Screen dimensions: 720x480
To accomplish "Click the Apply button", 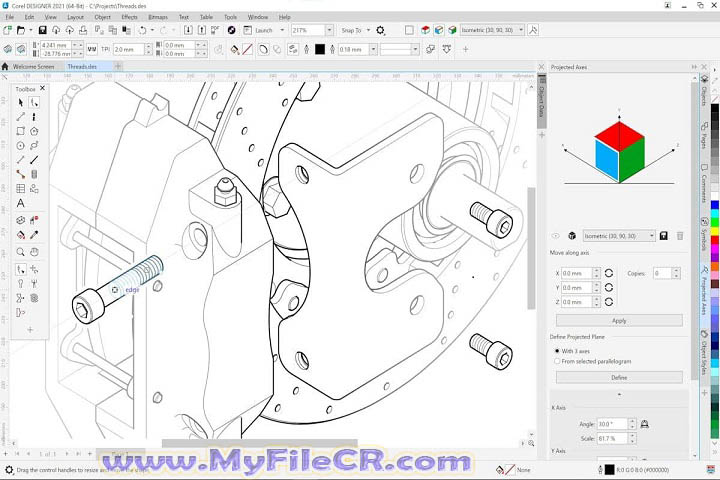I will coord(619,321).
